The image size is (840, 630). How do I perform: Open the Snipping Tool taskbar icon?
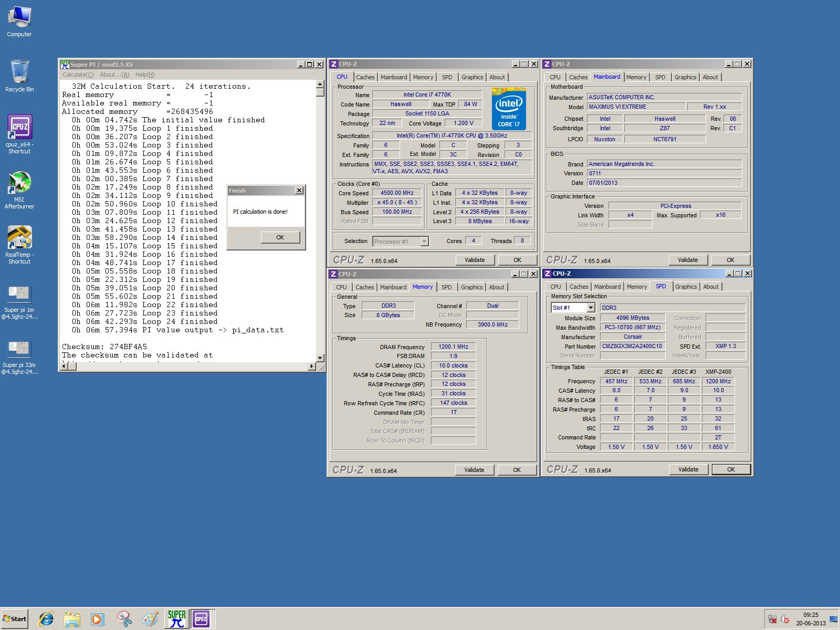(124, 619)
